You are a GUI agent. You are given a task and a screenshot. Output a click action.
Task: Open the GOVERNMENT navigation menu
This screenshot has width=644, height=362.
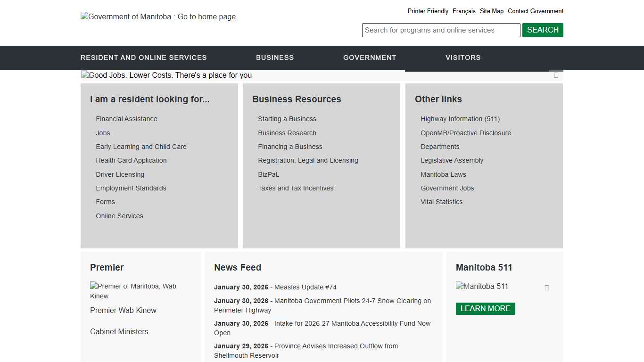(x=370, y=58)
